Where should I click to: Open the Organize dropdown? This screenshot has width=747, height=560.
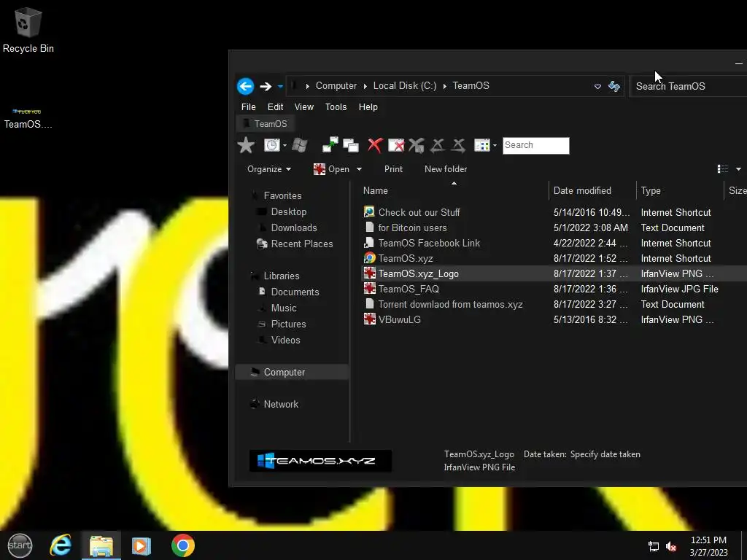(269, 169)
